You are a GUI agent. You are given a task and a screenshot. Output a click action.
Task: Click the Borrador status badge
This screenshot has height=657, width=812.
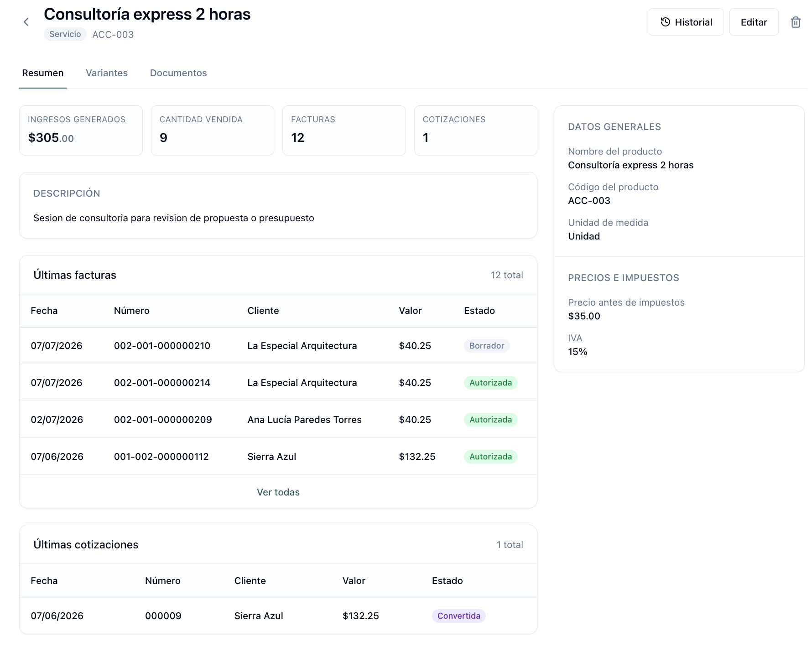pyautogui.click(x=487, y=346)
